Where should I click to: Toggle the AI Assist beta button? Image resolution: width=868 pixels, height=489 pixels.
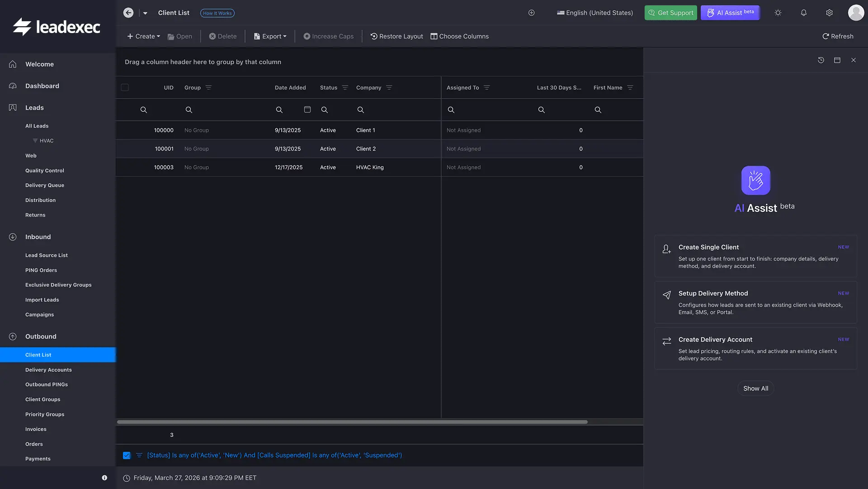[x=730, y=13]
